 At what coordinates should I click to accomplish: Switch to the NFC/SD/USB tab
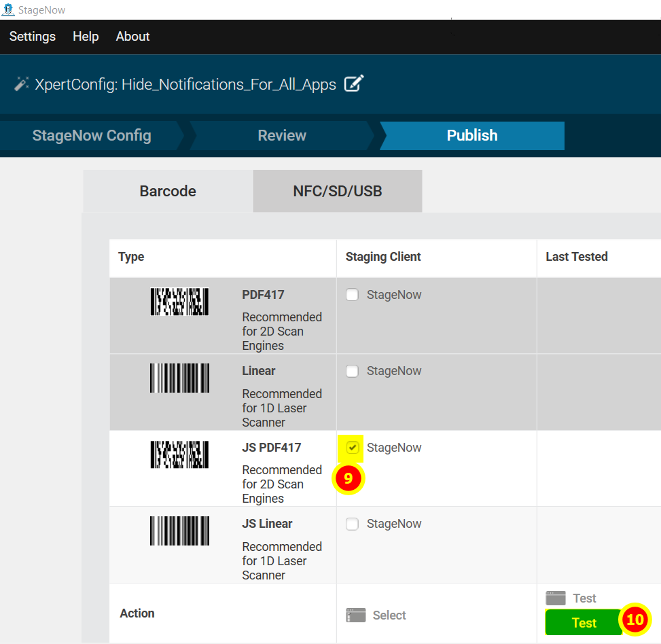(337, 192)
